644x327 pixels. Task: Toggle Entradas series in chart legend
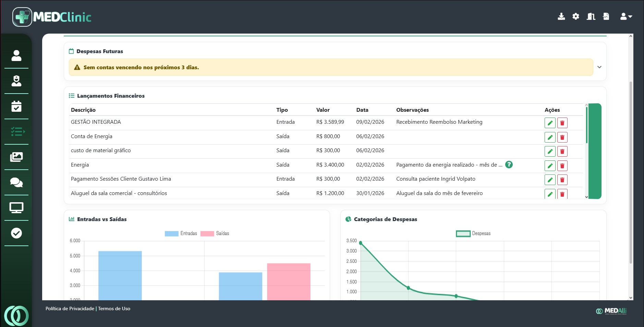pyautogui.click(x=181, y=233)
